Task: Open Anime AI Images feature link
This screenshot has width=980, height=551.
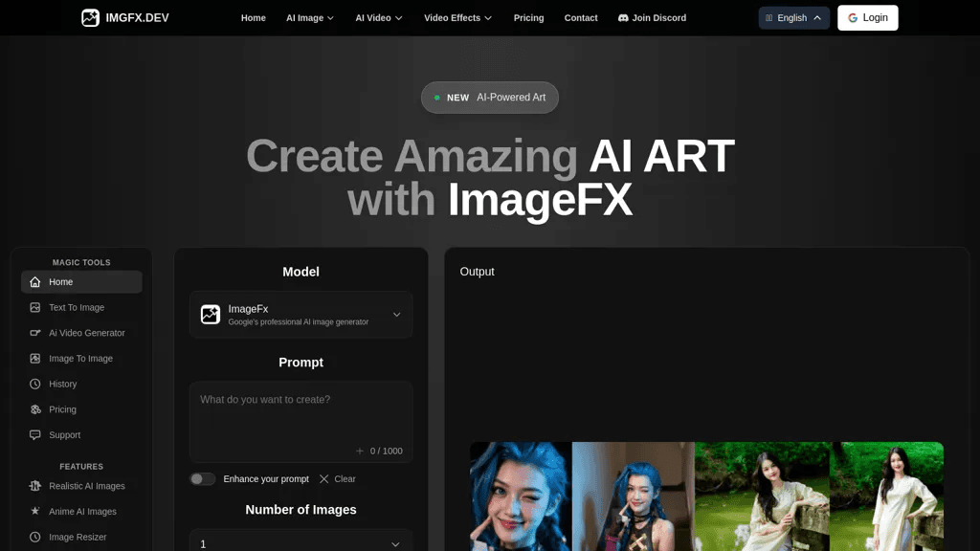Action: pos(81,511)
